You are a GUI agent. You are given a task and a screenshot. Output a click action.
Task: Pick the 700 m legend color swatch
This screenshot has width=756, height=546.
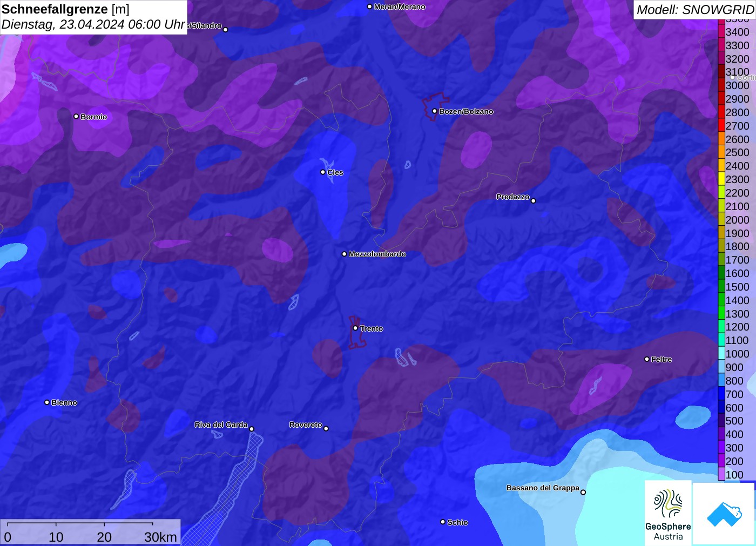pyautogui.click(x=721, y=394)
